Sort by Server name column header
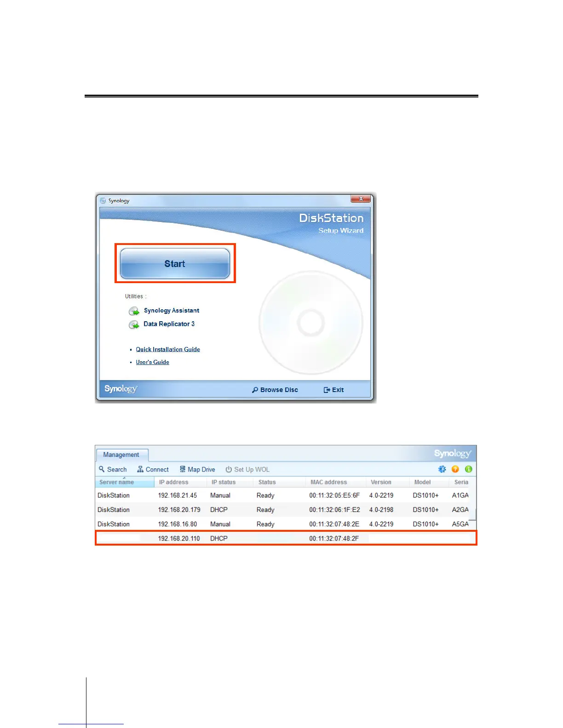This screenshot has height=728, width=563. point(125,482)
